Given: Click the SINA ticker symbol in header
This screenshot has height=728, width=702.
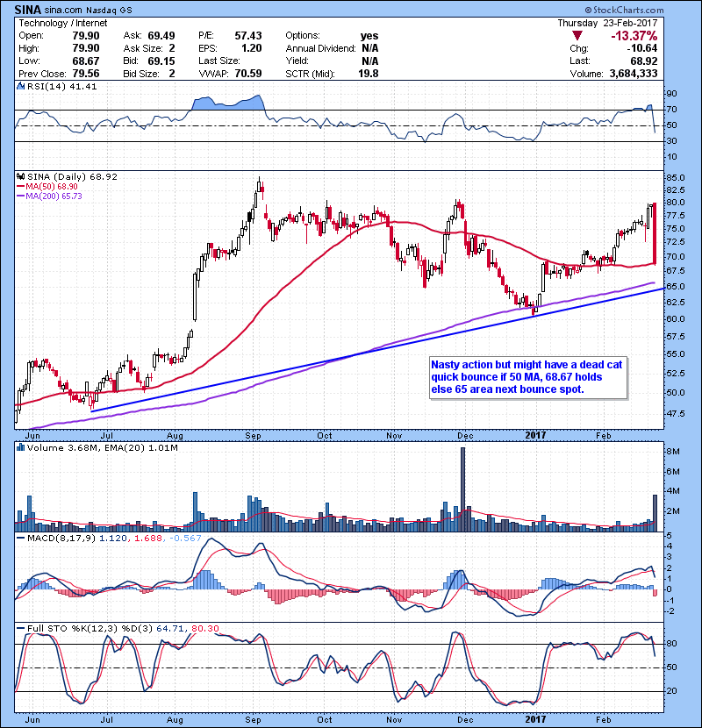Looking at the screenshot, I should pyautogui.click(x=28, y=10).
